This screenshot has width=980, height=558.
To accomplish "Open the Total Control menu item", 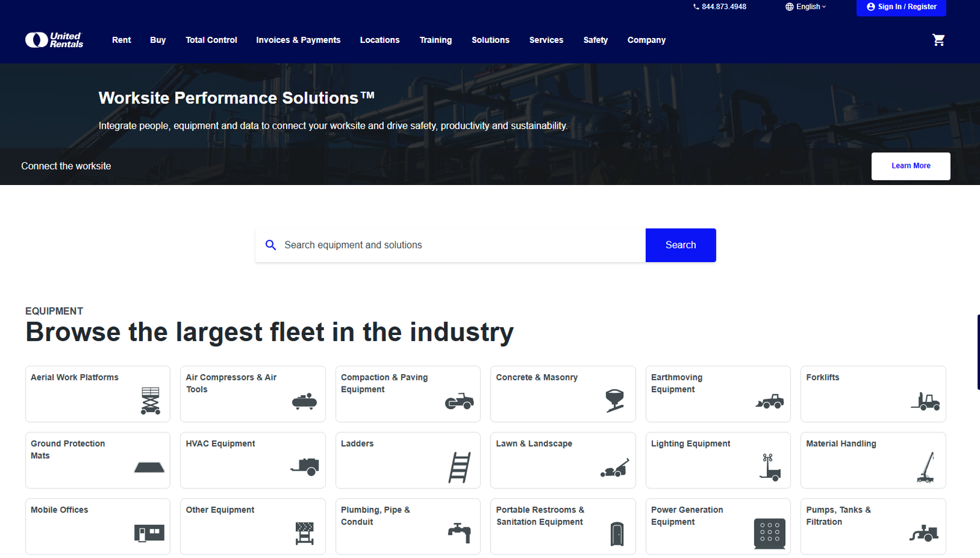I will tap(211, 40).
